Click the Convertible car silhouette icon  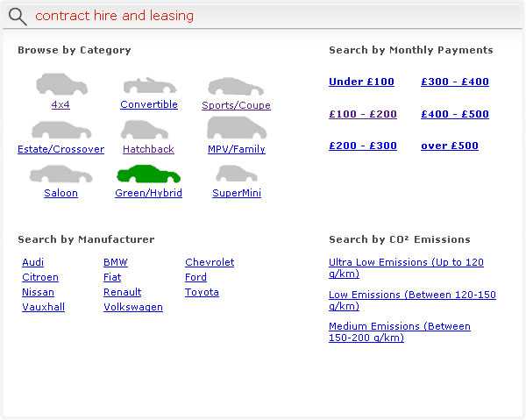click(x=150, y=86)
